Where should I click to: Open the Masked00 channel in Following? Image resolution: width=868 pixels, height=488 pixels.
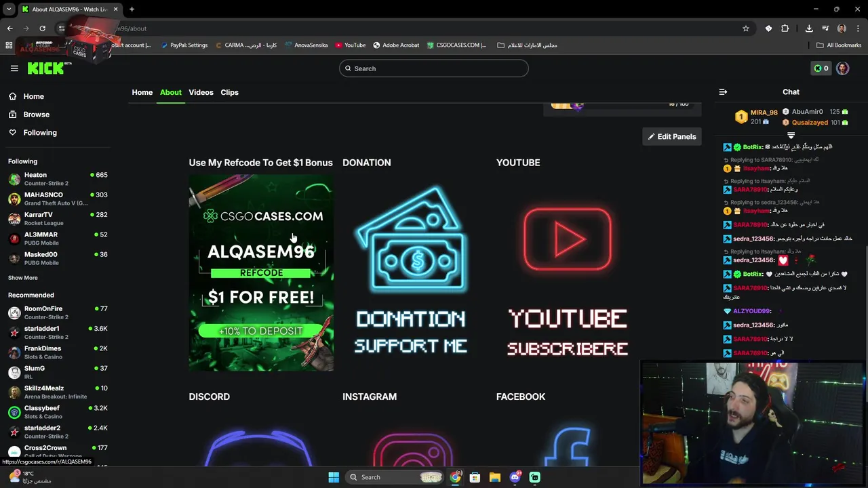pos(58,258)
